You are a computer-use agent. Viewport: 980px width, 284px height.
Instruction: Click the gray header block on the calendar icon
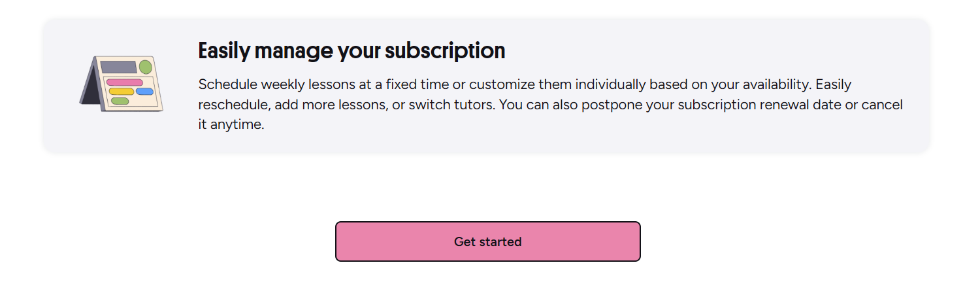tap(118, 67)
